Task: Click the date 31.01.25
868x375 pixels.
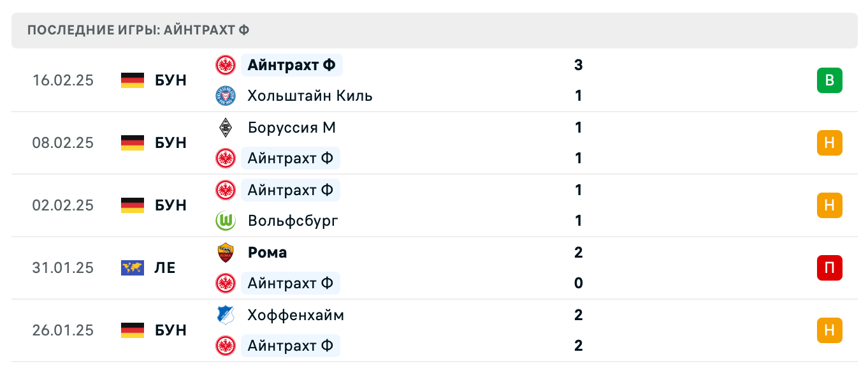Action: coord(64,268)
